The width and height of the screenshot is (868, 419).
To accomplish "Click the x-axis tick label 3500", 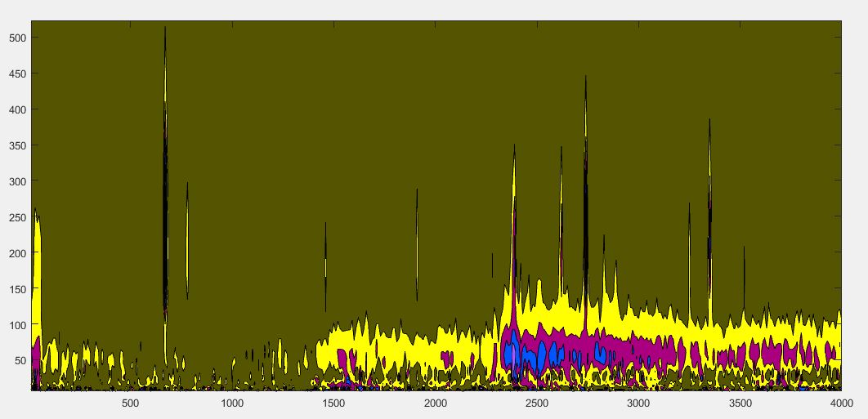I will pyautogui.click(x=740, y=403).
